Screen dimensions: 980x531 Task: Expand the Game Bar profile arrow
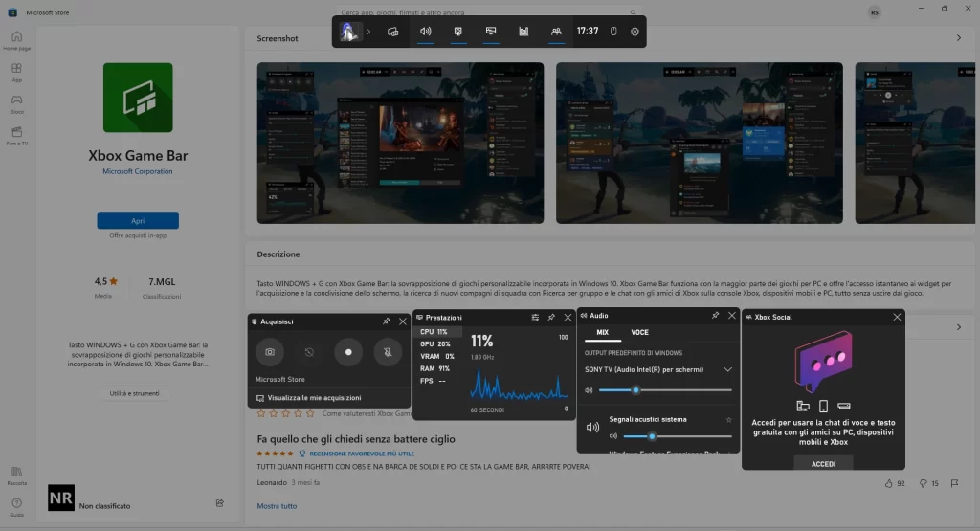pyautogui.click(x=368, y=32)
